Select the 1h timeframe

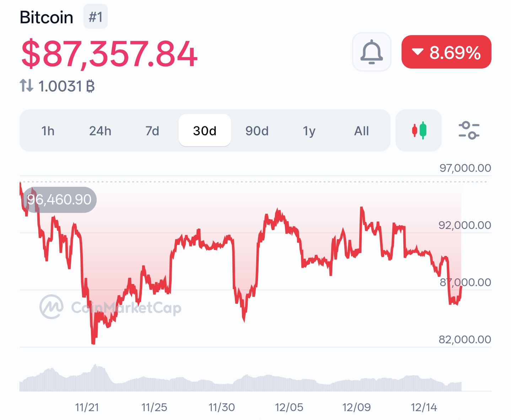48,131
